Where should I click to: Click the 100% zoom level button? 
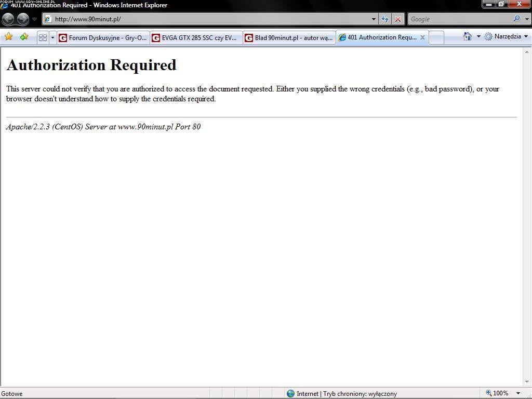coord(497,393)
